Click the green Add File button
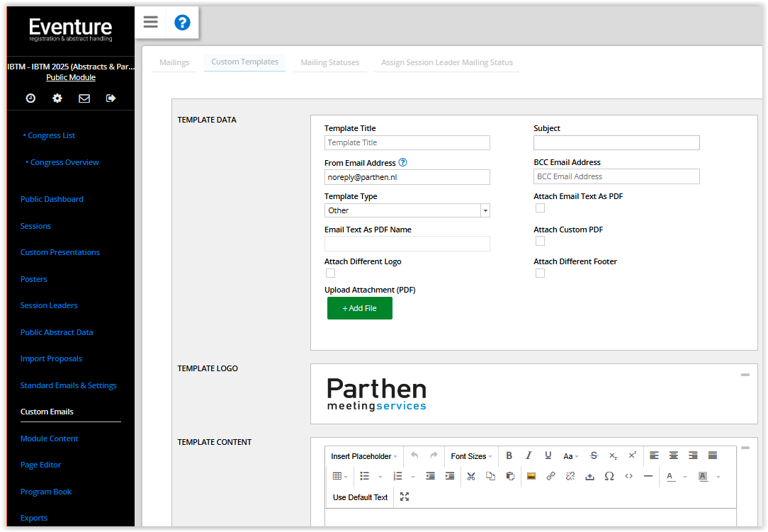The width and height of the screenshot is (768, 532). pos(359,308)
